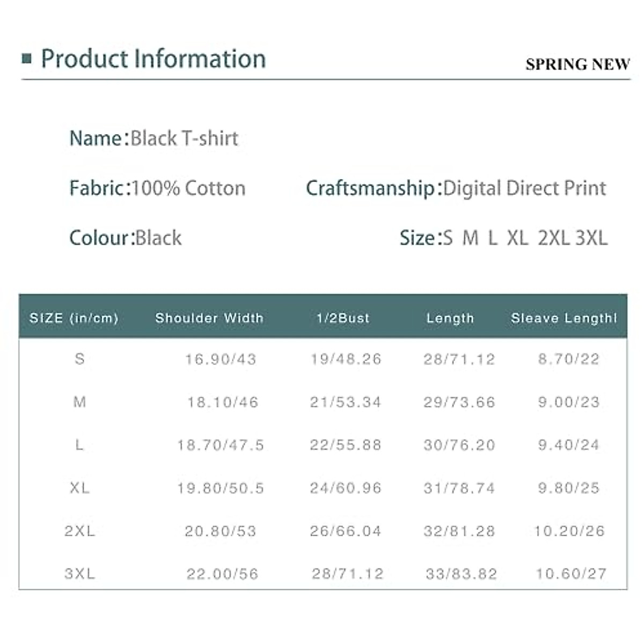
Task: Click the L row bust value 22/55.88
Action: tap(346, 445)
